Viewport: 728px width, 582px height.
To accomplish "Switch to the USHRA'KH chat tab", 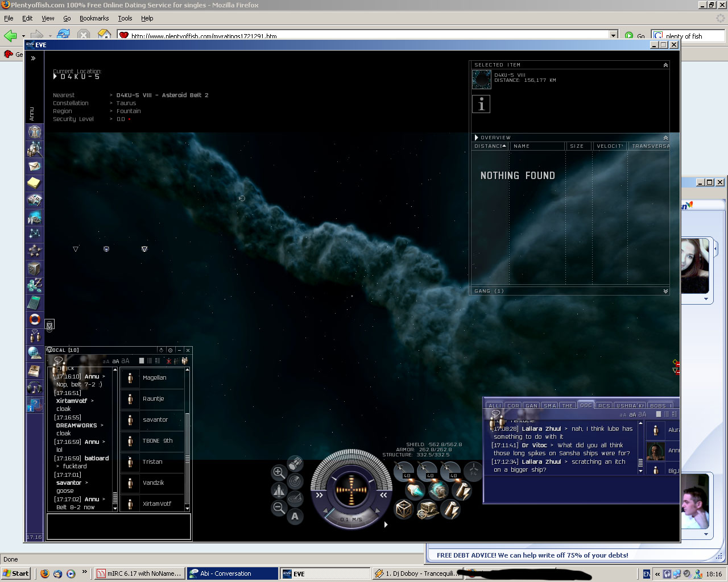I will (x=630, y=405).
